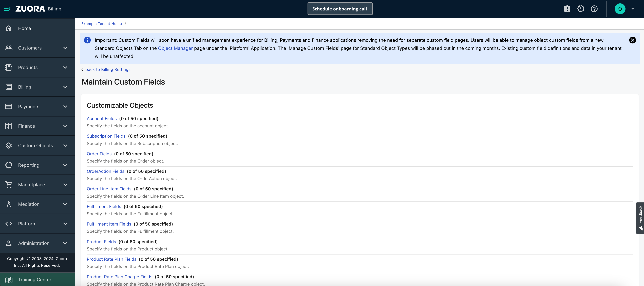Expand the Payments menu chevron
Image resolution: width=644 pixels, height=286 pixels.
65,106
